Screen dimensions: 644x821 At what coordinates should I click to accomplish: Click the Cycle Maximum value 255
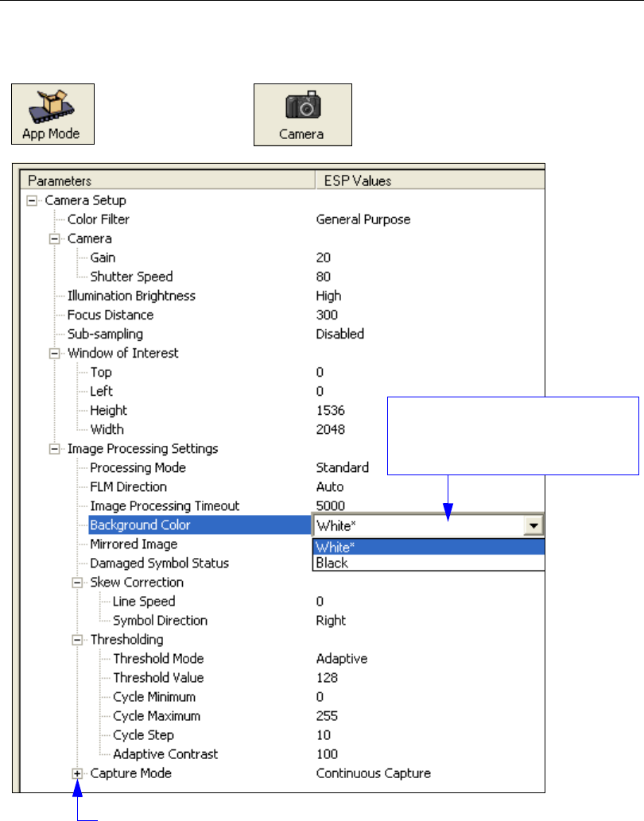click(x=328, y=716)
